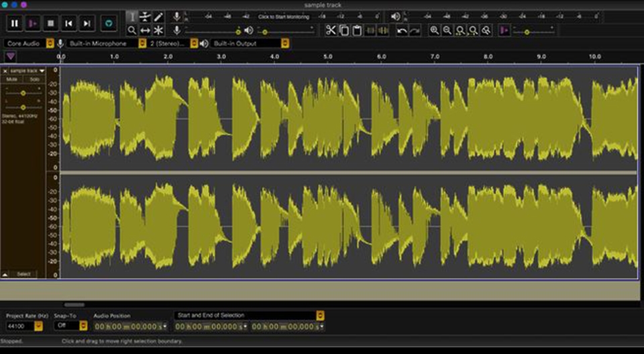
Task: Mute the sample track
Action: [12, 80]
